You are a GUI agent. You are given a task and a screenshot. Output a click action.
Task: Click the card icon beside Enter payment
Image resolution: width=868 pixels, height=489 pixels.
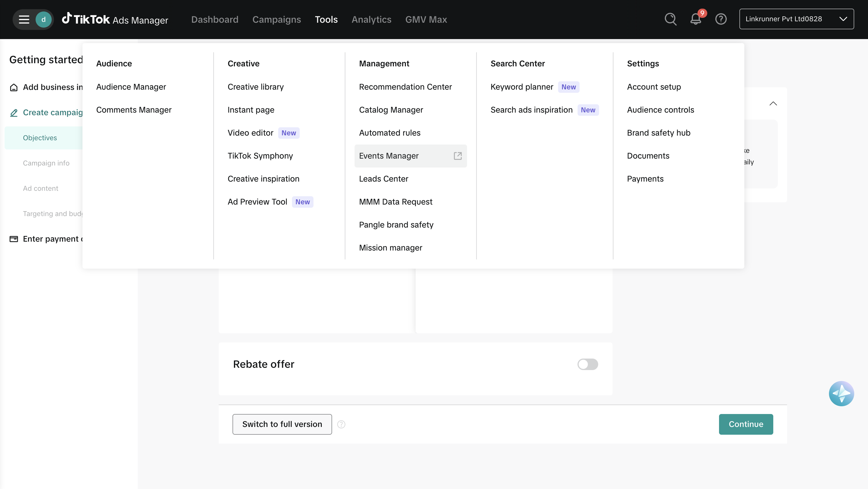coord(13,239)
